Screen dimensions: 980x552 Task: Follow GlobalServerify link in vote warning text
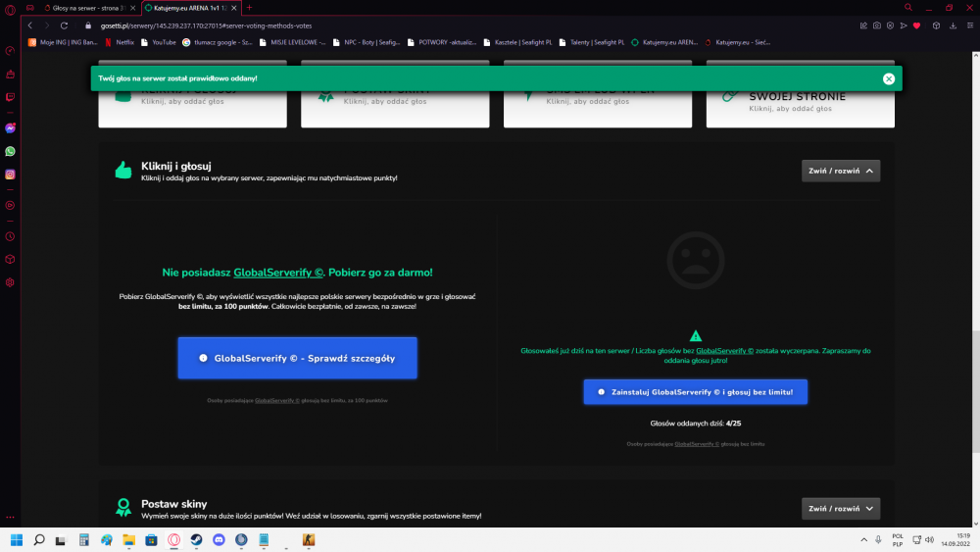pos(724,351)
